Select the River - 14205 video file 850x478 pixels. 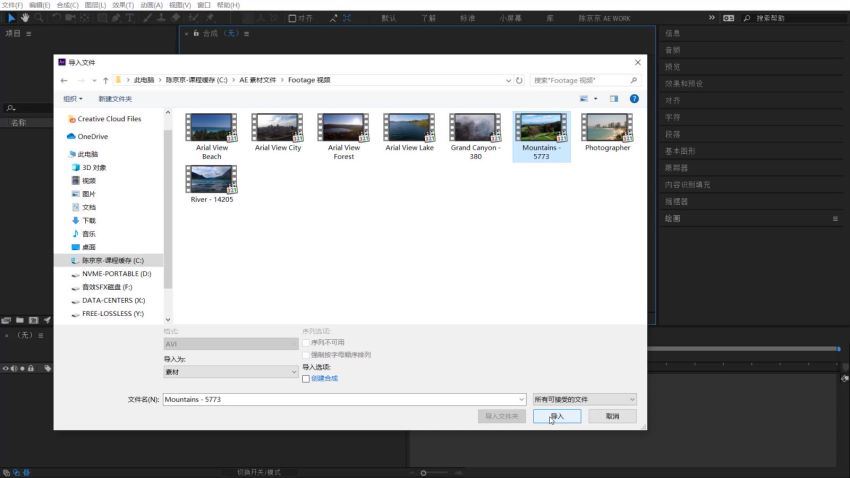(211, 184)
